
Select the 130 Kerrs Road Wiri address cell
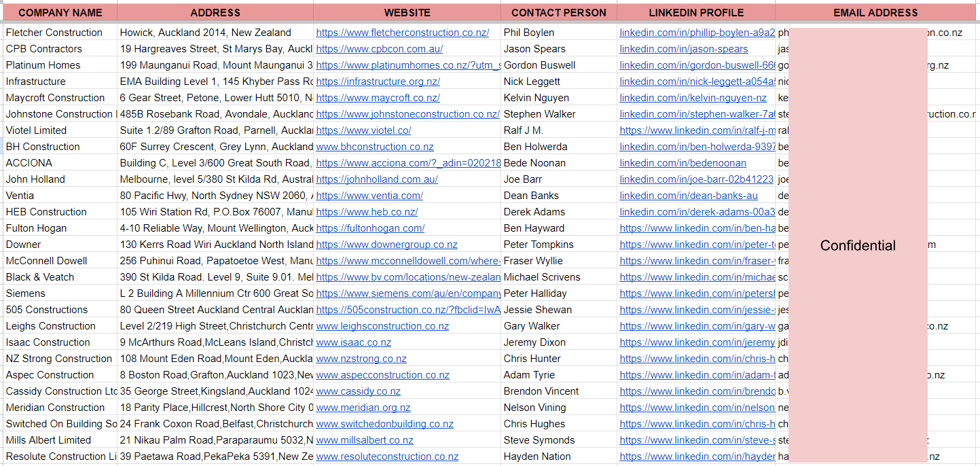point(215,245)
